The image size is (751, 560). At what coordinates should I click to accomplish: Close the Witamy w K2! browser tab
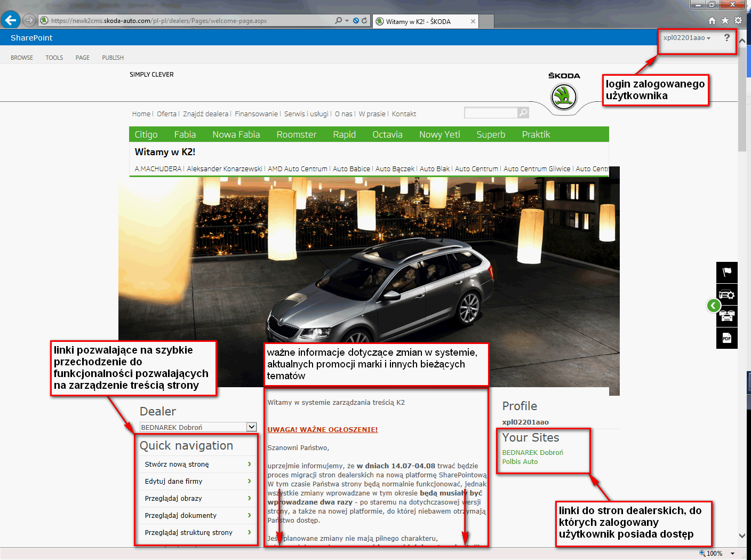[x=473, y=21]
